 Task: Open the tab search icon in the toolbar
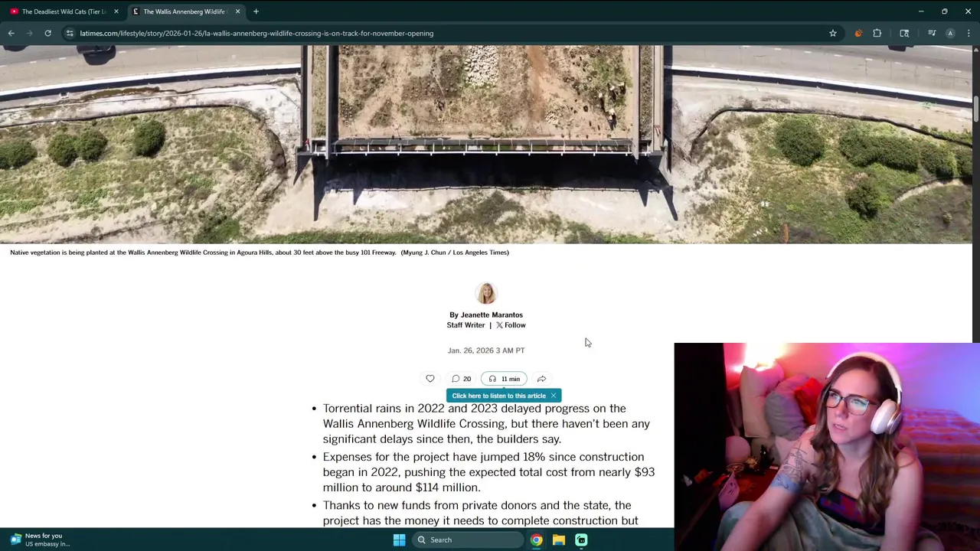pos(904,33)
